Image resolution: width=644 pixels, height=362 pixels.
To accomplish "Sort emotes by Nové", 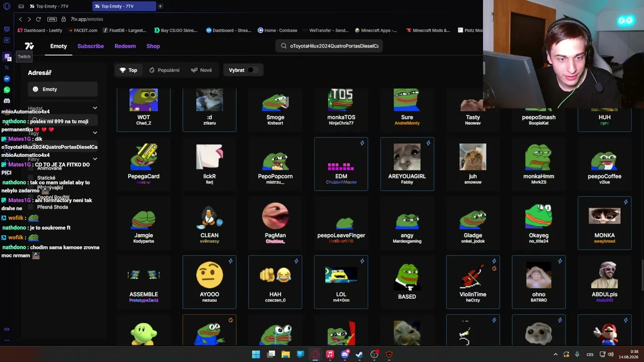I will 202,70.
